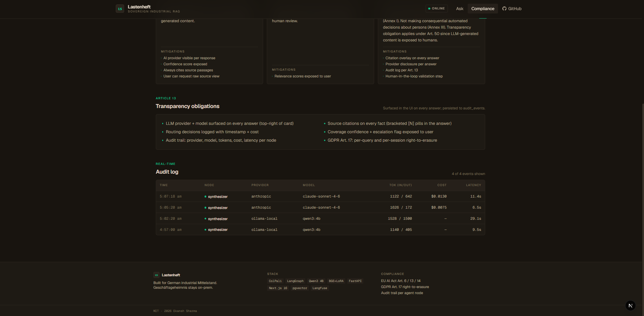Click the pgvector stack tag
The width and height of the screenshot is (644, 316).
(300, 288)
